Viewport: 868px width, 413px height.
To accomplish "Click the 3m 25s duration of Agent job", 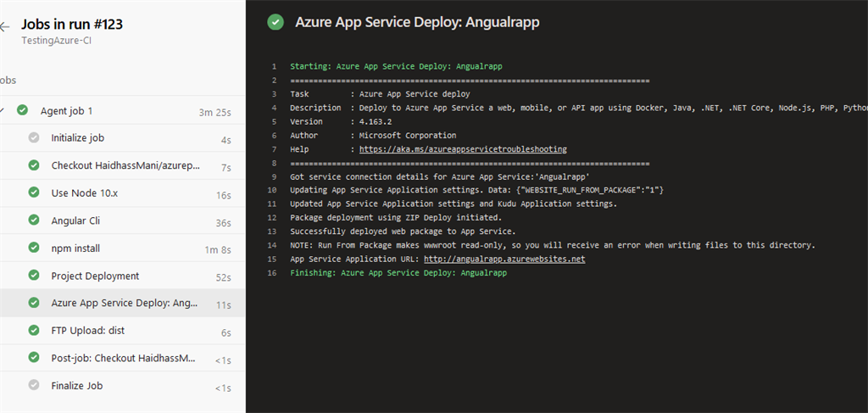I will pyautogui.click(x=214, y=113).
